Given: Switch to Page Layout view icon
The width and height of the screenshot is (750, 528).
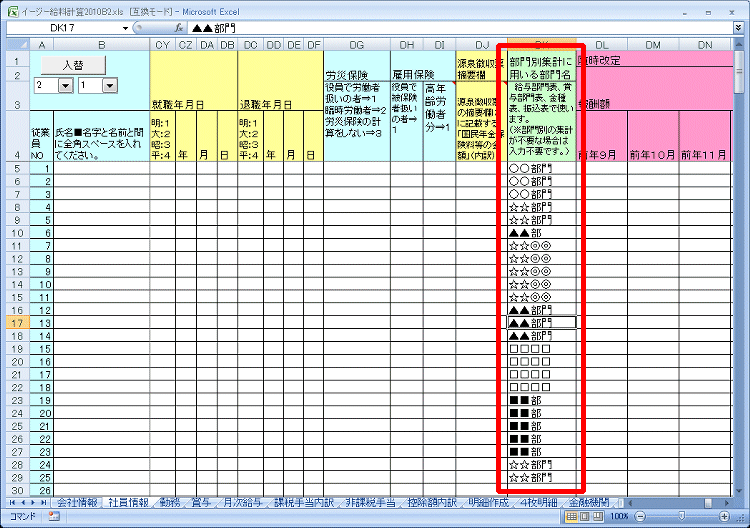Looking at the screenshot, I should click(x=586, y=518).
